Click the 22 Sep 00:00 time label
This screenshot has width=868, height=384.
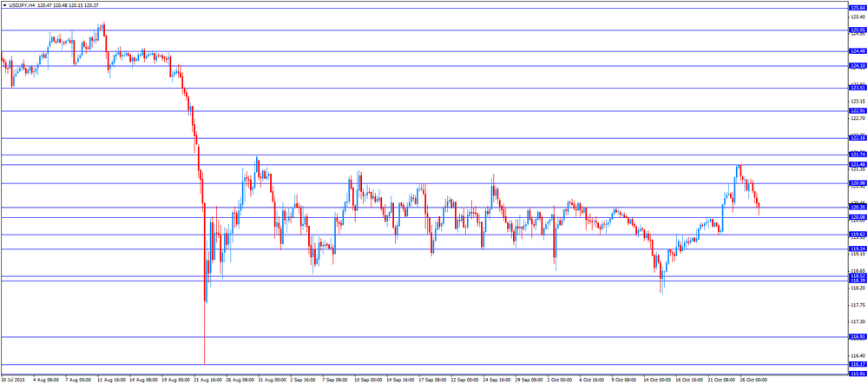[466, 381]
